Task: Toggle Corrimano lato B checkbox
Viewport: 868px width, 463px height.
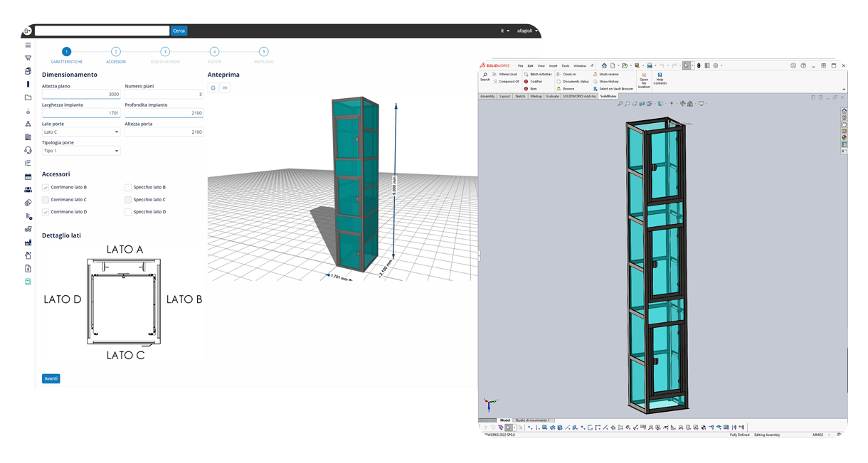Action: (x=46, y=188)
